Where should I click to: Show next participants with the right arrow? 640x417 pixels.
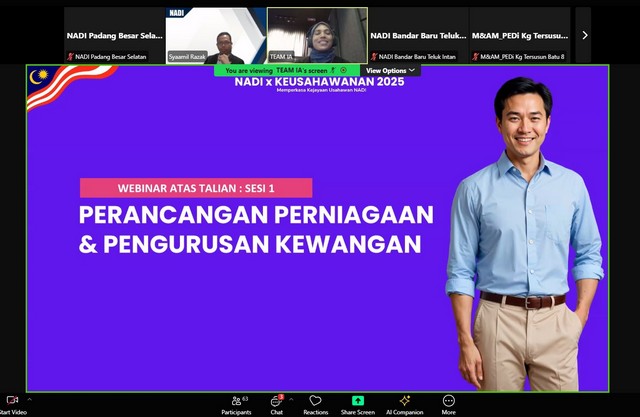(x=584, y=35)
